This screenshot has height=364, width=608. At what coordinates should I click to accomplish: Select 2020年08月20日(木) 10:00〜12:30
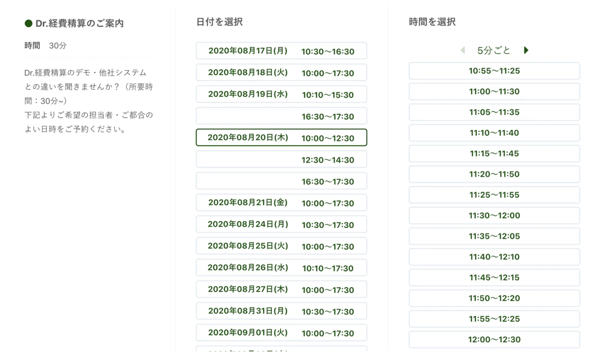[x=281, y=138]
